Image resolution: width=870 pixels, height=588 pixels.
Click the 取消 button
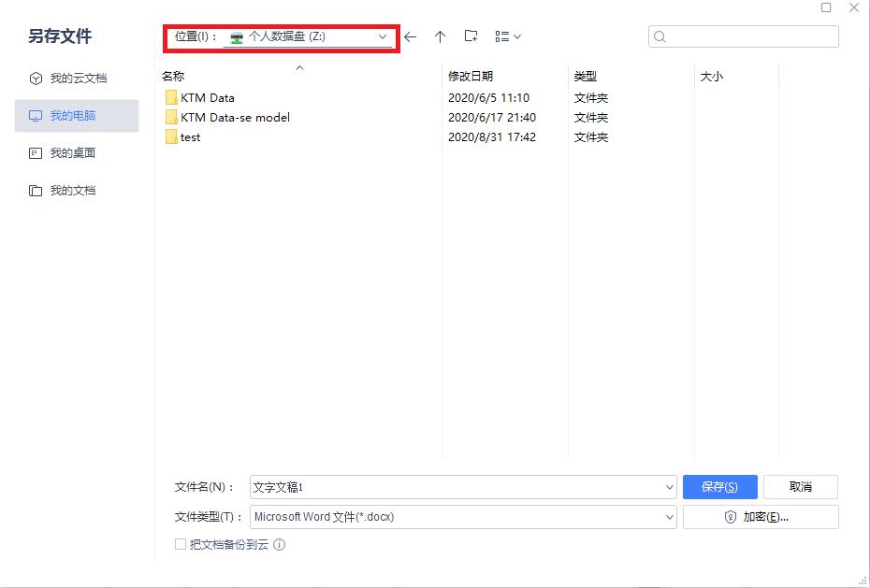pyautogui.click(x=801, y=487)
